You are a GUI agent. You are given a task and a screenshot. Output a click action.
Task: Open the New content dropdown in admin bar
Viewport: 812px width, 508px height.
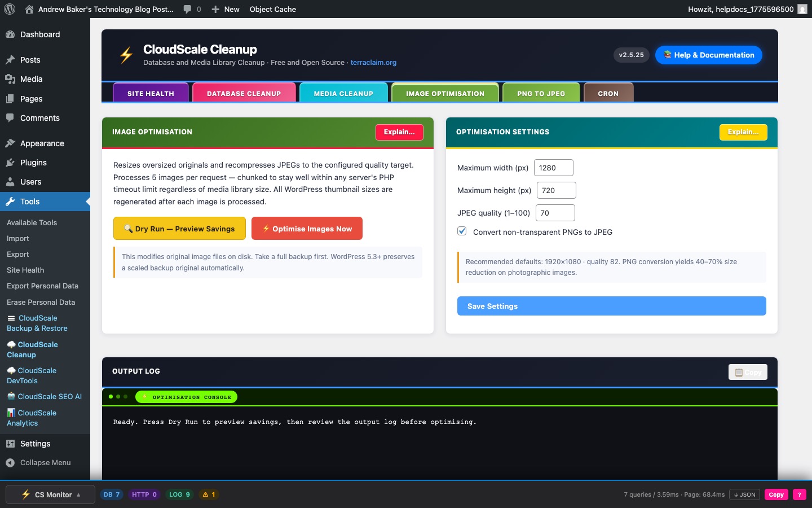coord(226,9)
